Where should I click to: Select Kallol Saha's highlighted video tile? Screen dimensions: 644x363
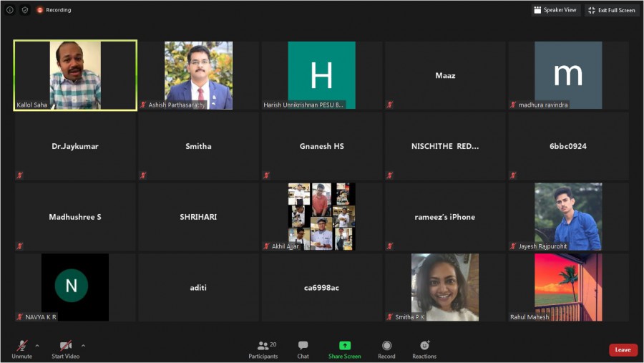[75, 75]
